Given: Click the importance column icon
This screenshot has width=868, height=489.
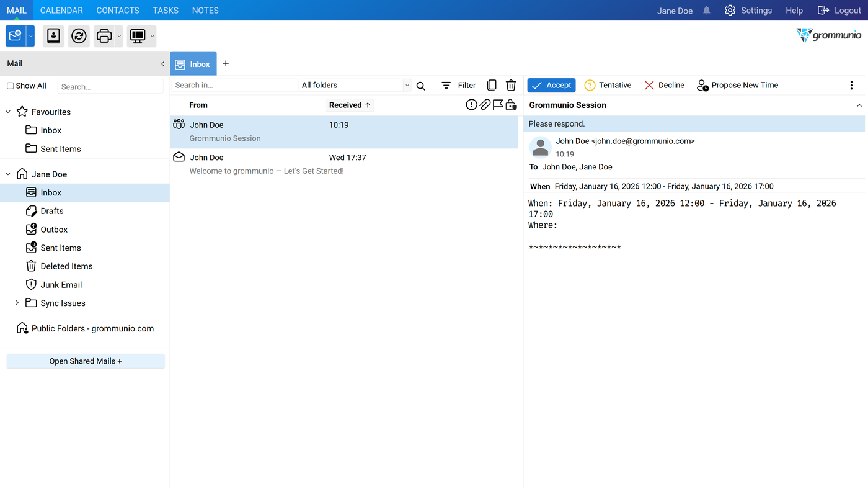Looking at the screenshot, I should 471,105.
